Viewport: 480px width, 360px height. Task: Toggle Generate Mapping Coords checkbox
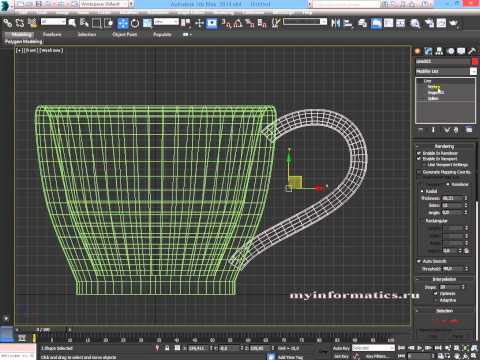point(419,172)
